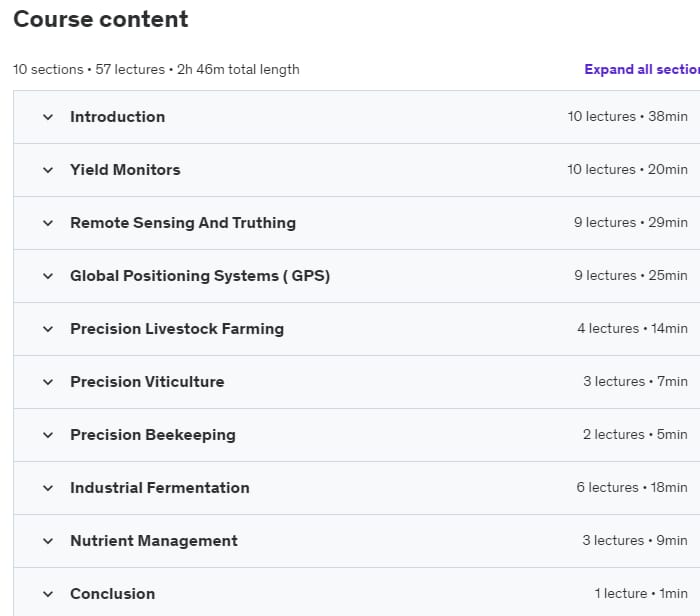
Task: Select Nutrient Management title
Action: (154, 541)
